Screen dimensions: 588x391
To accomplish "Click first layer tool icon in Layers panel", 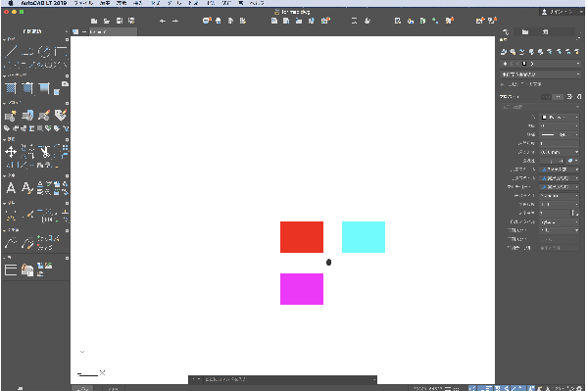I will (504, 52).
